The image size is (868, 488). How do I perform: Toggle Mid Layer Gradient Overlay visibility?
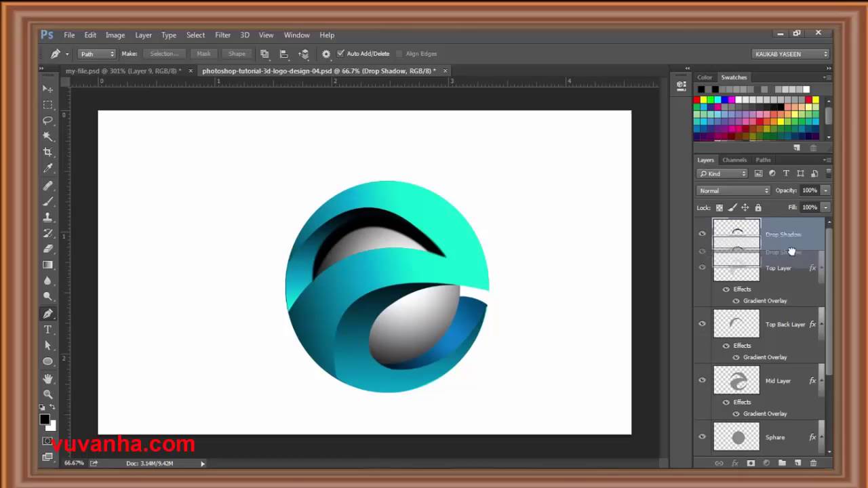(x=736, y=413)
